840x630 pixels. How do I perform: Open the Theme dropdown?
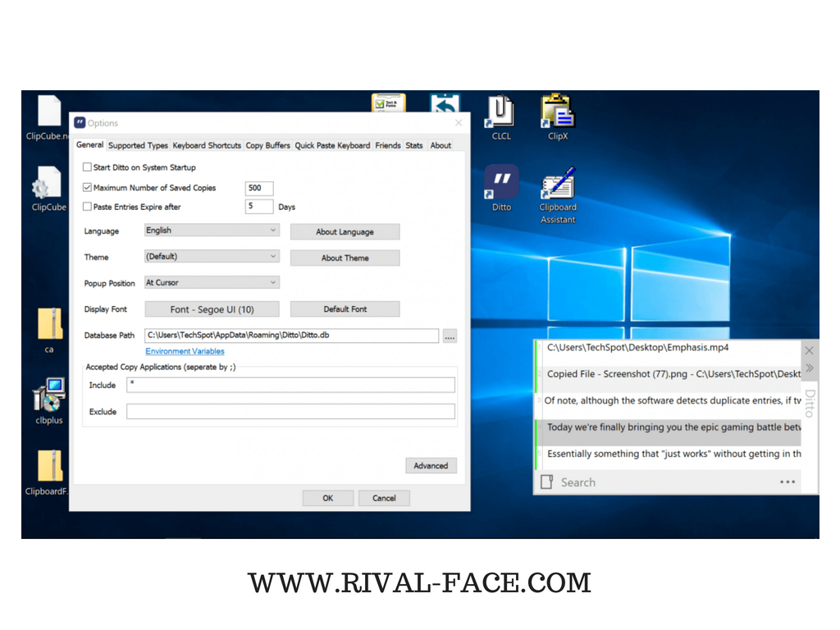pos(212,257)
